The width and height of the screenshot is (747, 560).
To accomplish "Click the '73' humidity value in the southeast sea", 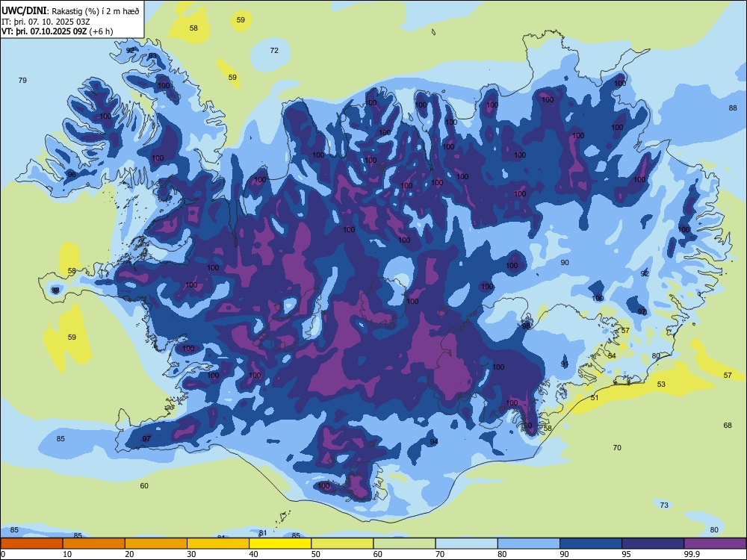I will 664,505.
